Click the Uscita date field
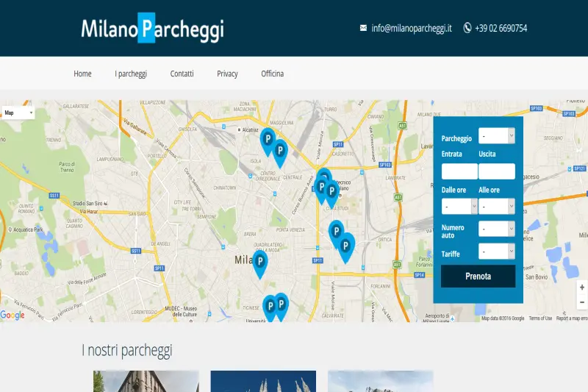Image resolution: width=588 pixels, height=392 pixels. [x=497, y=171]
